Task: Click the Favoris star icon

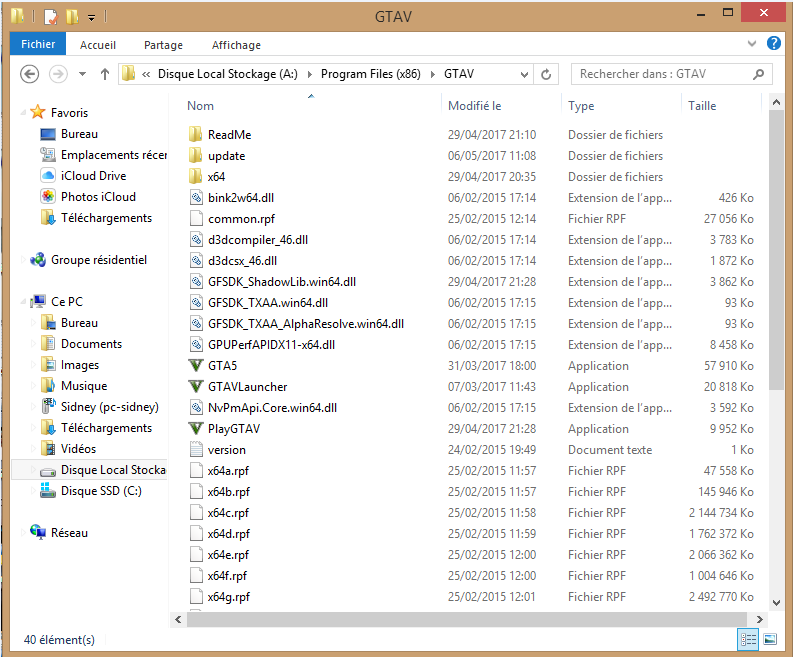Action: coord(38,112)
